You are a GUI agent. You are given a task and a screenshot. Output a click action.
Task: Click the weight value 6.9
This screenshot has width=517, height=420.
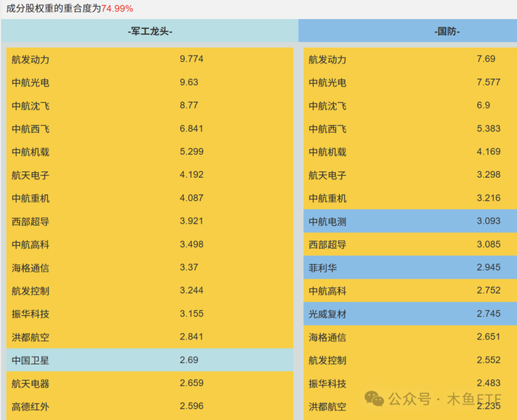click(483, 105)
